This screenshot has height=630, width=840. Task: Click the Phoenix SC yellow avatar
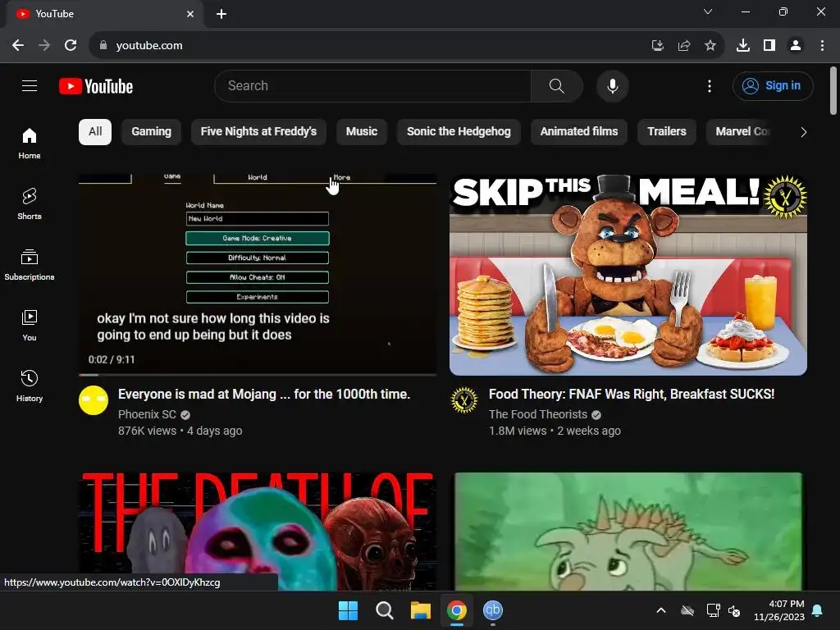pyautogui.click(x=94, y=400)
